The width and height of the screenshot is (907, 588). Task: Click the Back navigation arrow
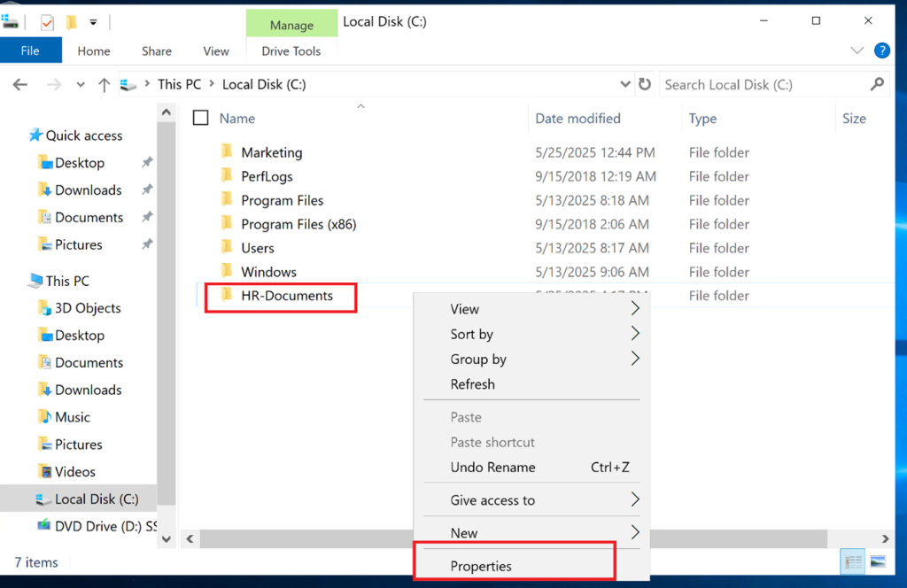20,85
